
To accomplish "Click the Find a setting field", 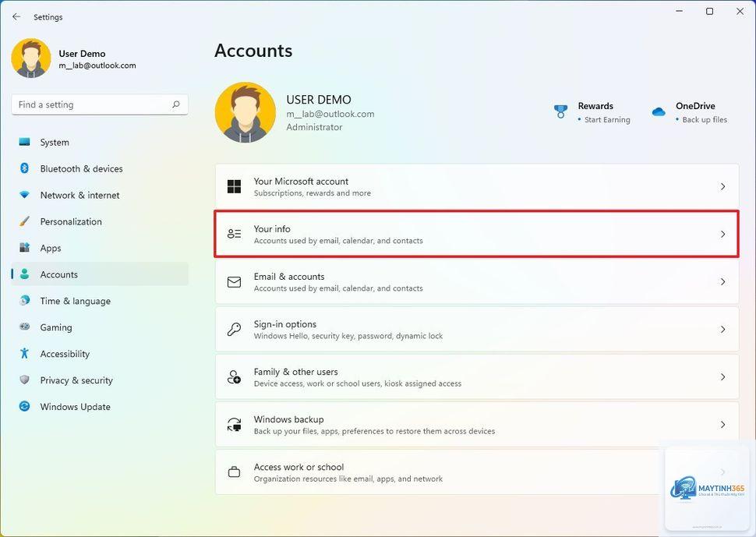I will [100, 104].
